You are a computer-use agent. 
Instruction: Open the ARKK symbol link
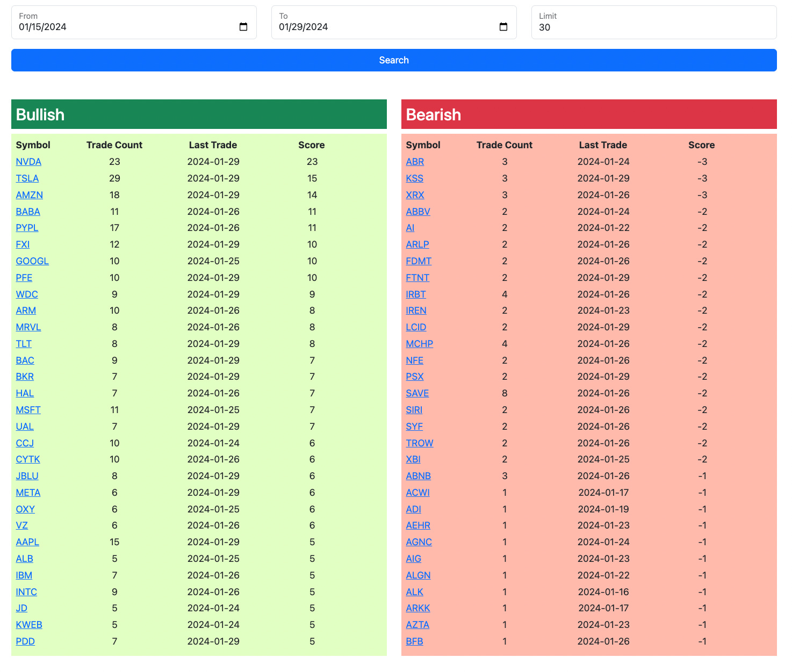point(418,608)
